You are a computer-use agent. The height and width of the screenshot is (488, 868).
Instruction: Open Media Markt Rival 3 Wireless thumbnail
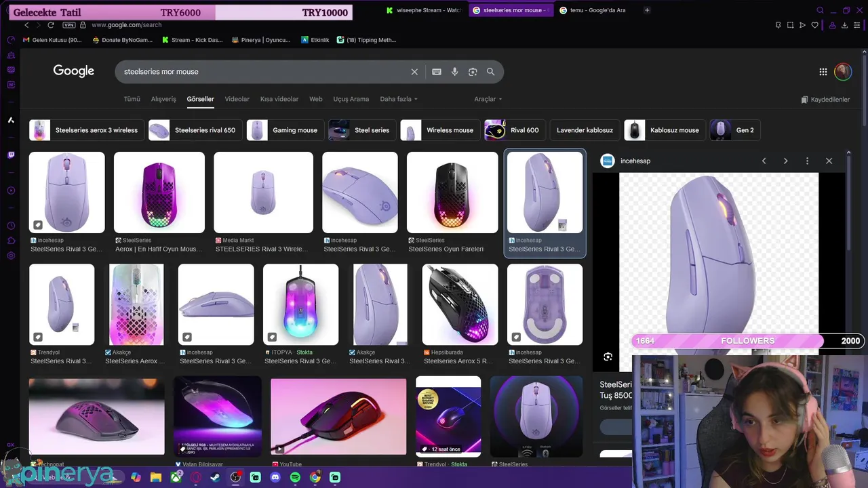coord(263,192)
